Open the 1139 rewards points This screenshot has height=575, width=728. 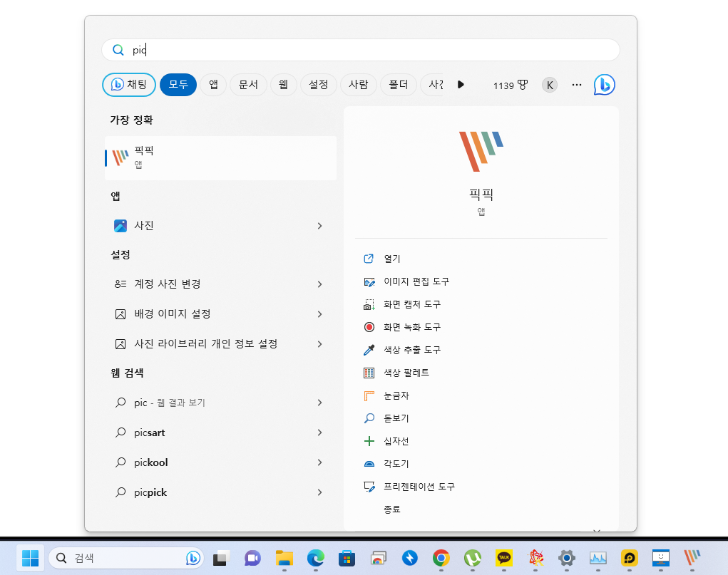tap(511, 86)
